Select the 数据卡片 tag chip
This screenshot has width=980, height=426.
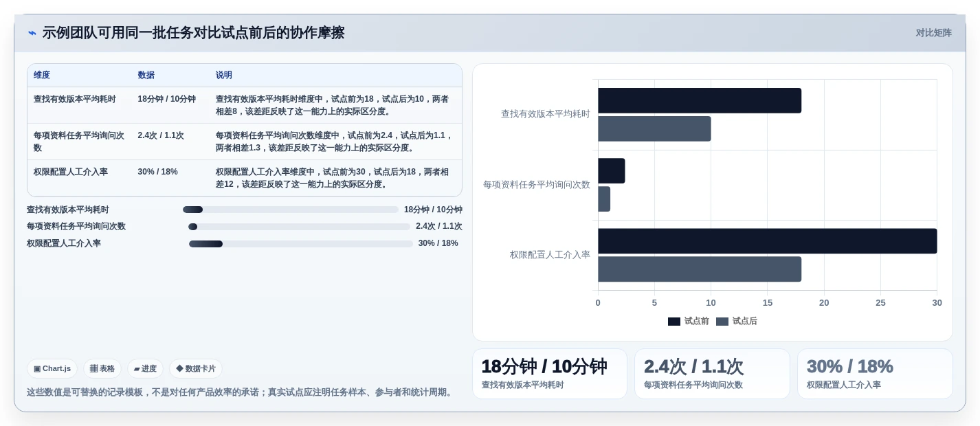[196, 369]
